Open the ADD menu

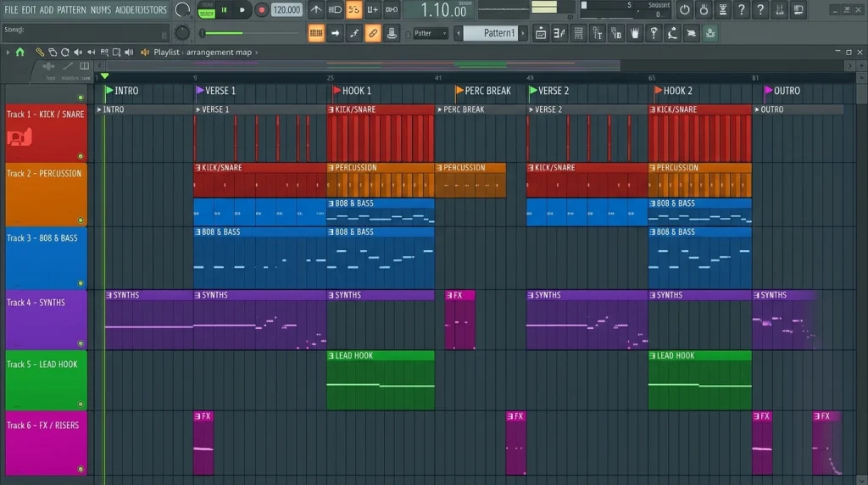tap(47, 10)
